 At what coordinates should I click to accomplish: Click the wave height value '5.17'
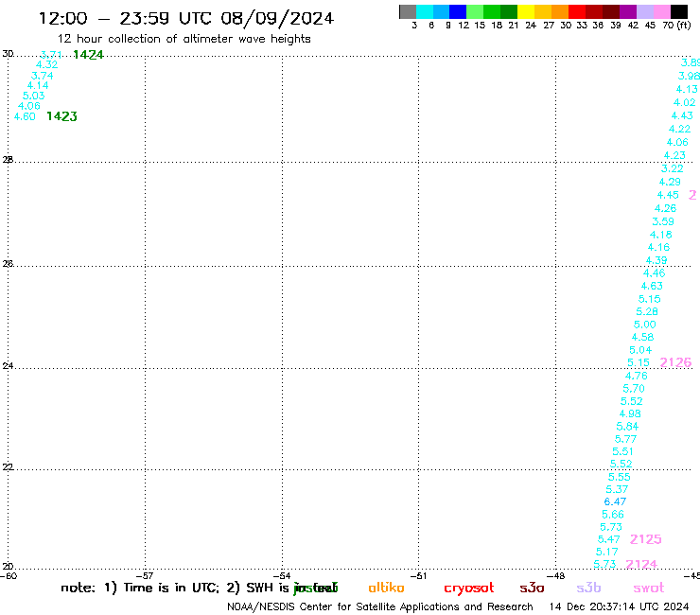click(x=607, y=552)
